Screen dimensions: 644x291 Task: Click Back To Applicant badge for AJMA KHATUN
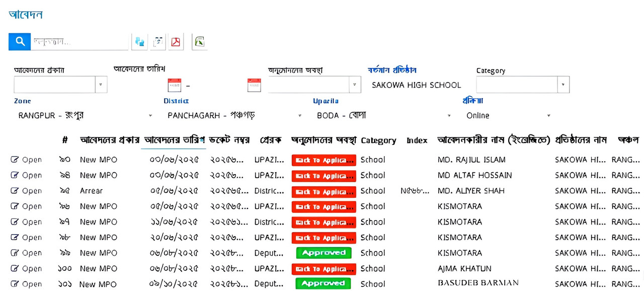pos(324,269)
